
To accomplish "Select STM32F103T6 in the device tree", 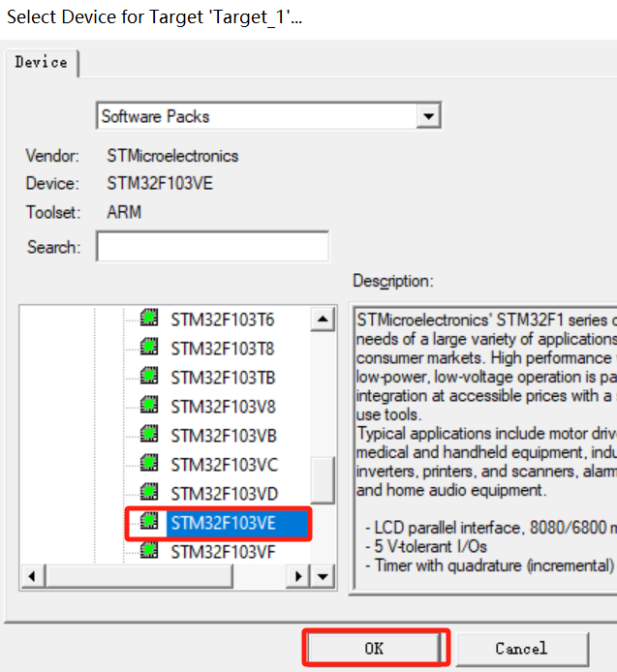I will pyautogui.click(x=222, y=320).
